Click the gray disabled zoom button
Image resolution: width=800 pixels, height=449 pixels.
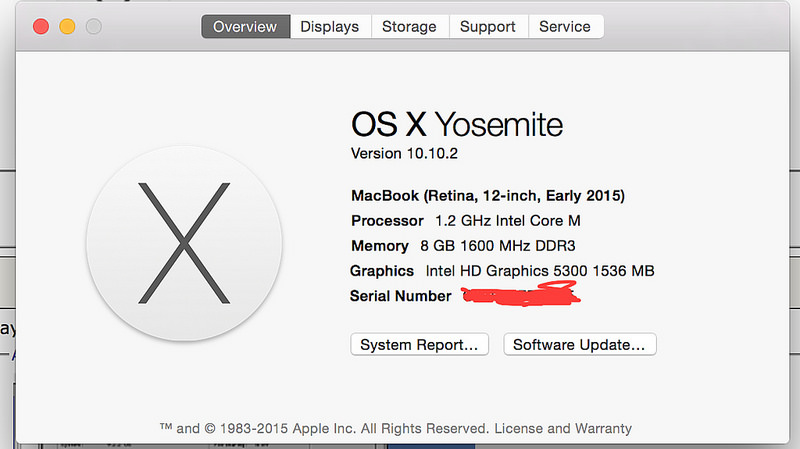click(93, 27)
